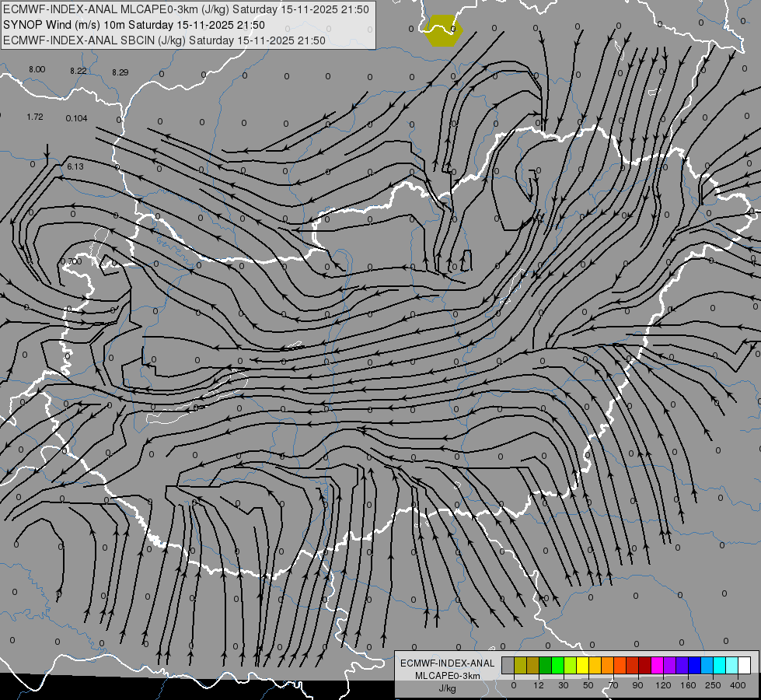Click the data value 1.72
The image size is (761, 700).
tap(35, 117)
